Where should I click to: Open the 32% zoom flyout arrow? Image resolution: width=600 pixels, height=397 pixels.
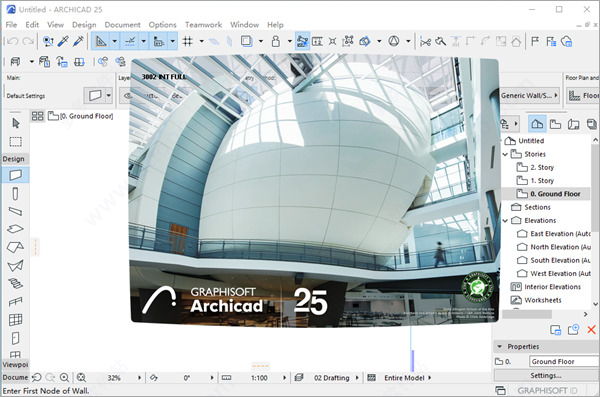click(x=139, y=378)
